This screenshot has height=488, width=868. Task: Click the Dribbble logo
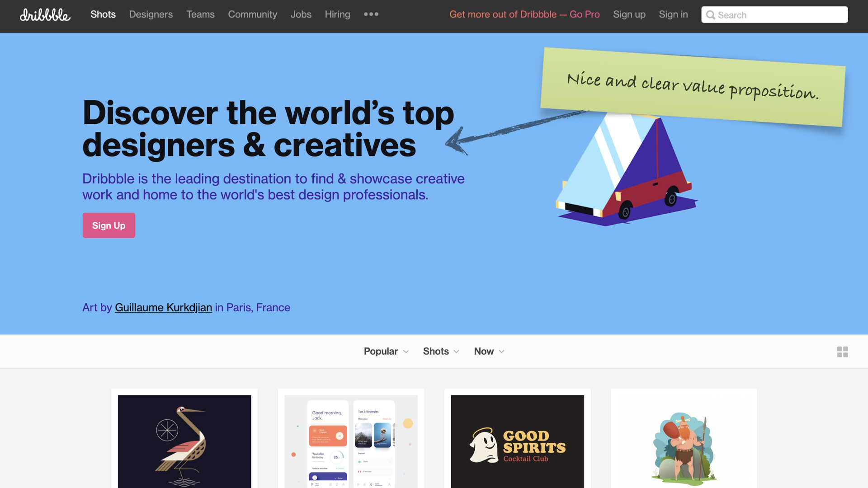pyautogui.click(x=45, y=15)
